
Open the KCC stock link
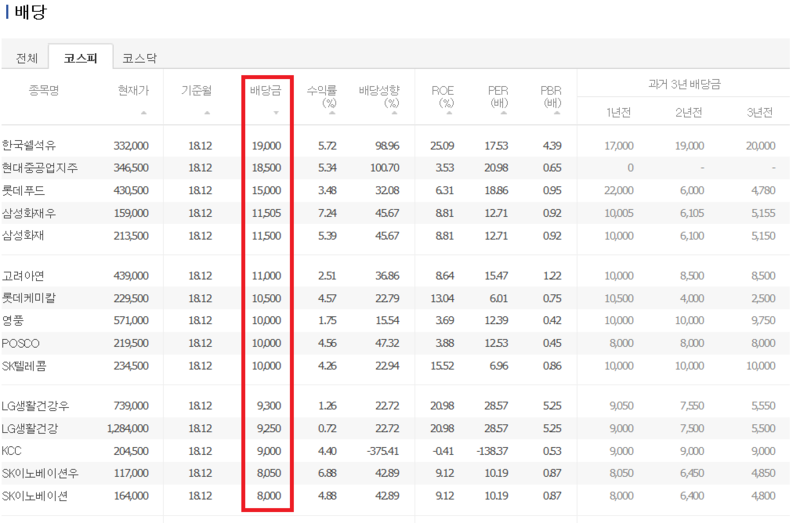pyautogui.click(x=11, y=451)
